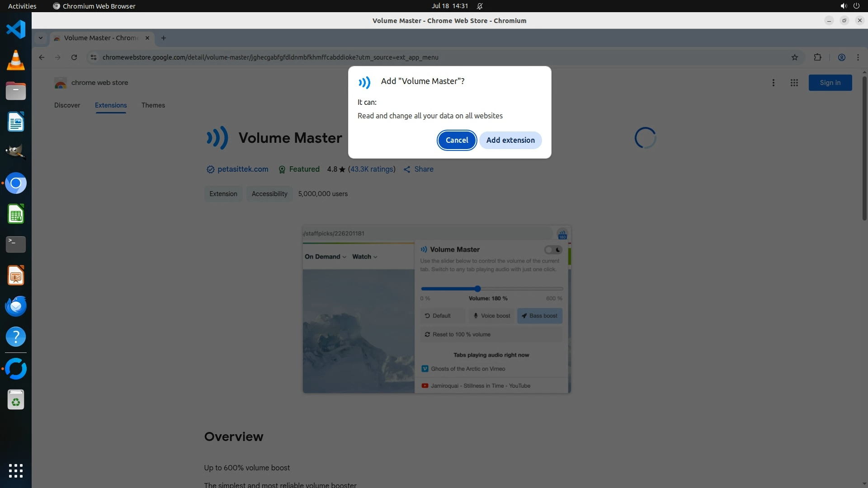Click Add extension button
Viewport: 868px width, 488px height.
point(510,140)
